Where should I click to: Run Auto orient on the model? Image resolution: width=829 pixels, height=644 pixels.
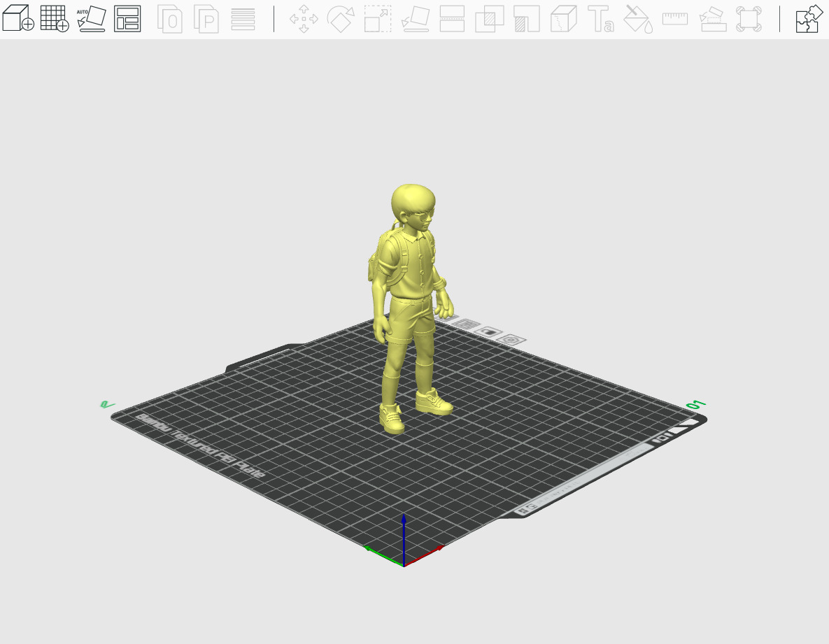point(91,18)
